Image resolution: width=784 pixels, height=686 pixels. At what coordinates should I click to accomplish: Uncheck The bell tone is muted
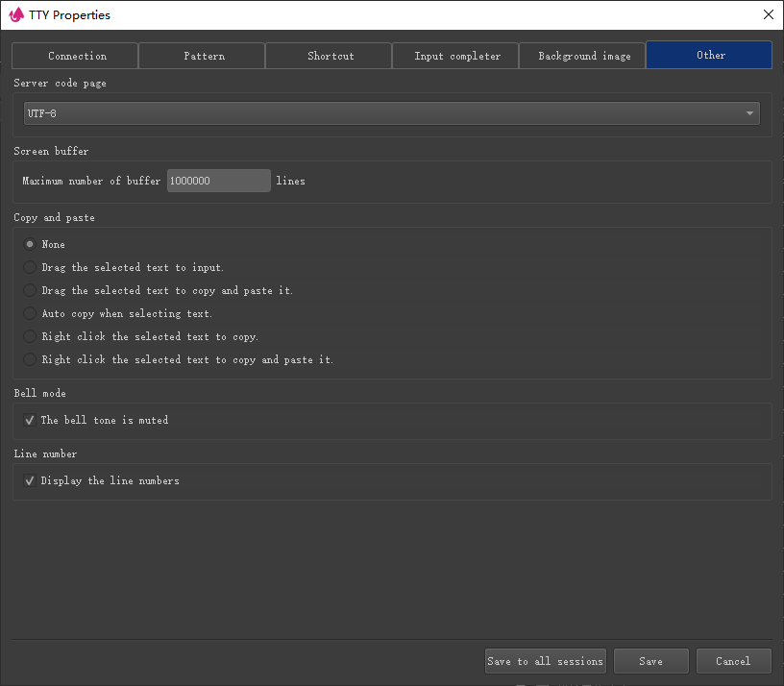[x=30, y=420]
